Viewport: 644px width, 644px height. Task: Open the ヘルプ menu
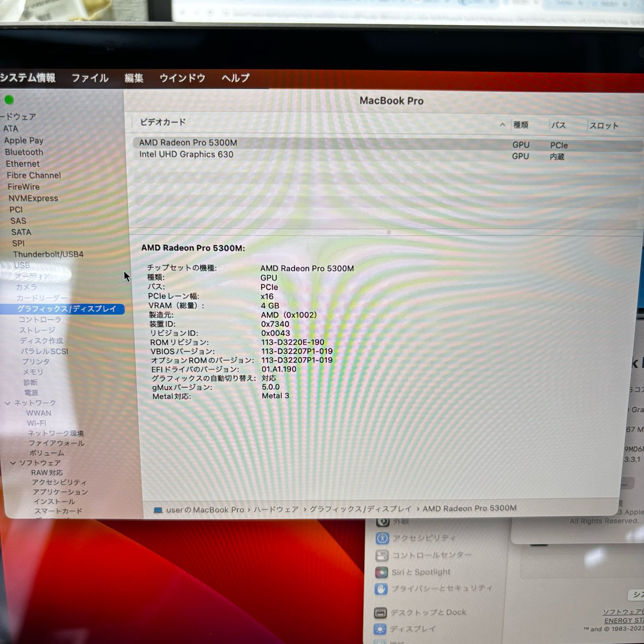pyautogui.click(x=235, y=78)
